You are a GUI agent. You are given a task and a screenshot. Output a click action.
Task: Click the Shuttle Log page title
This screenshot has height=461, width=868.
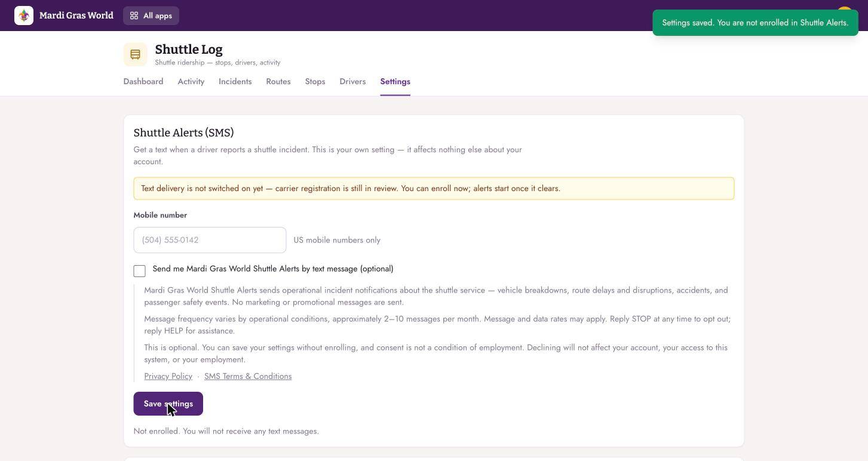(189, 50)
